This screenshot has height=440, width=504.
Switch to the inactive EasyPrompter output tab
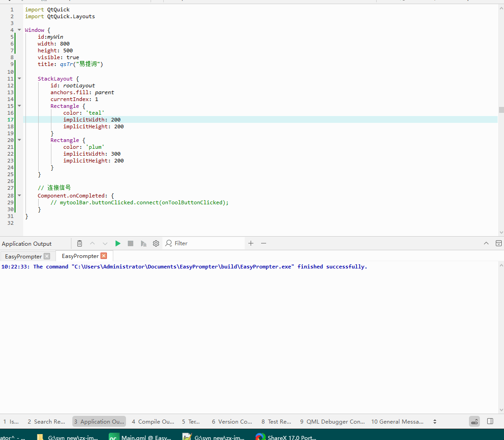click(x=23, y=256)
